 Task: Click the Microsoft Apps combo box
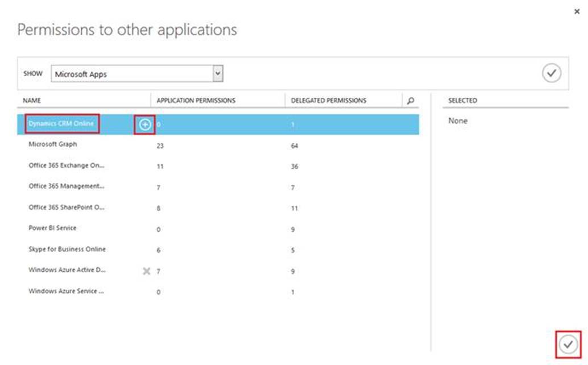tap(132, 74)
